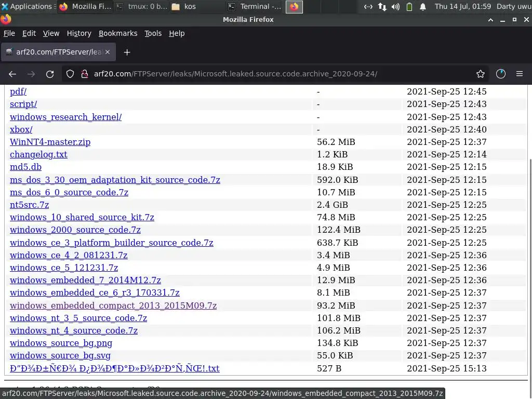The height and width of the screenshot is (399, 532).
Task: Download windows_embedded_7_2014M12.7z
Action: tap(85, 280)
